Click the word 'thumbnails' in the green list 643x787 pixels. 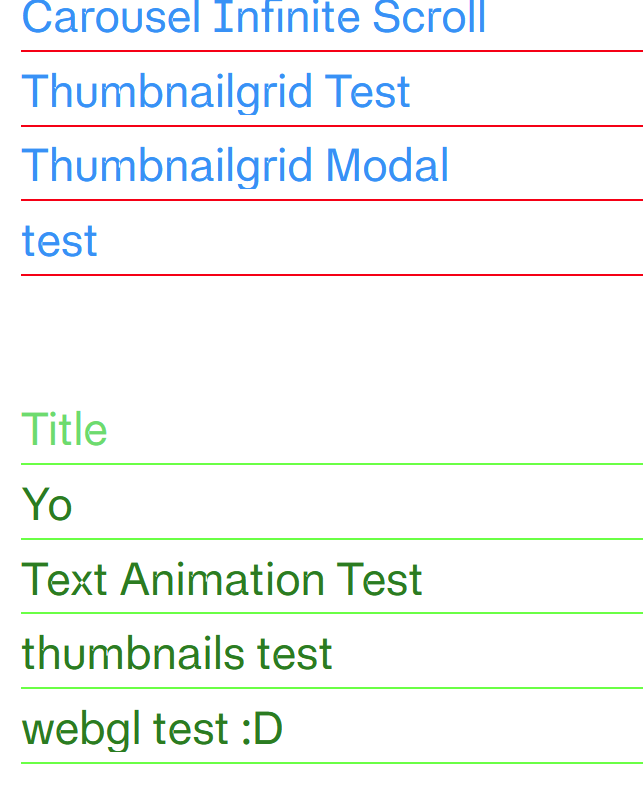tap(134, 654)
